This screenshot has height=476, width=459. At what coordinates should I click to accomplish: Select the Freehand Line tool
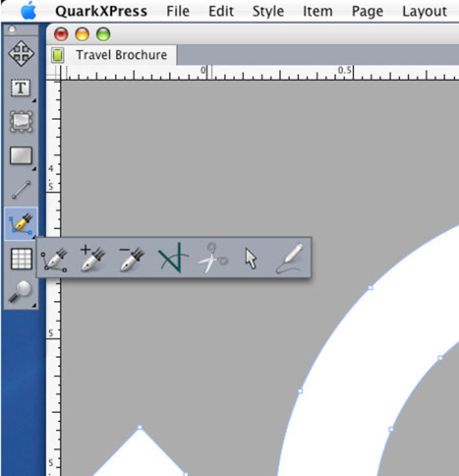point(290,257)
